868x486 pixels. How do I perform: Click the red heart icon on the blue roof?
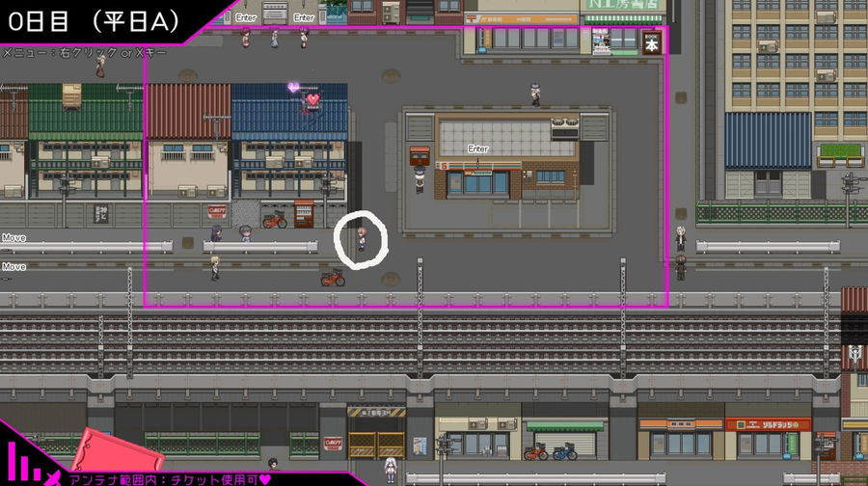[x=312, y=99]
